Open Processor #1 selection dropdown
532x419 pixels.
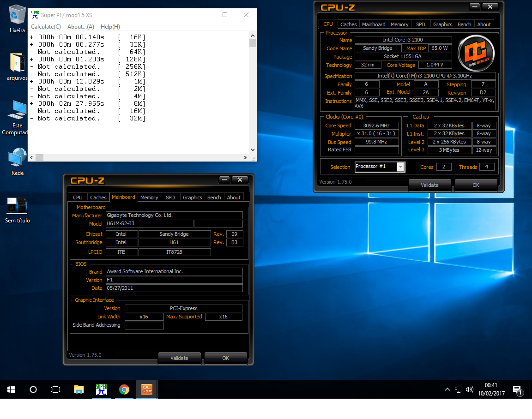coord(380,167)
